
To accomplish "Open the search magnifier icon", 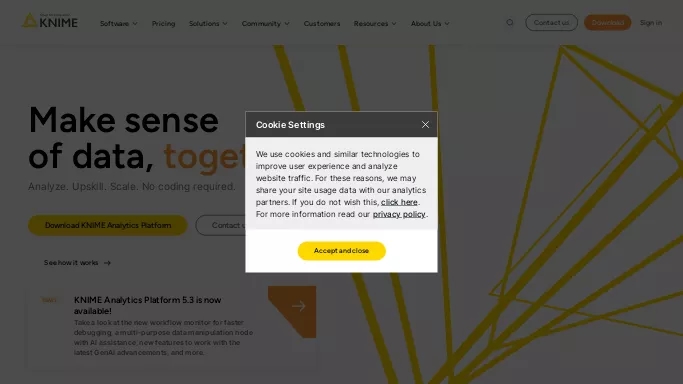I will (x=510, y=23).
